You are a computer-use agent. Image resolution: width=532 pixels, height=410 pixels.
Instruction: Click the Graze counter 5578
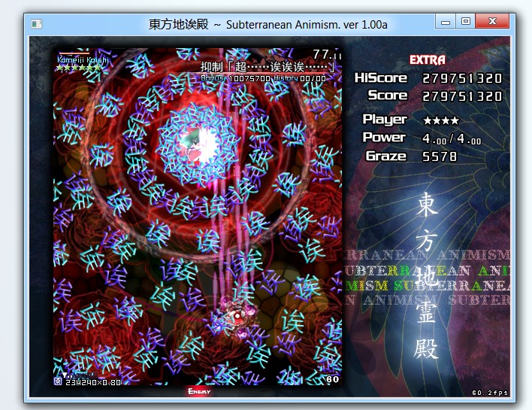440,156
